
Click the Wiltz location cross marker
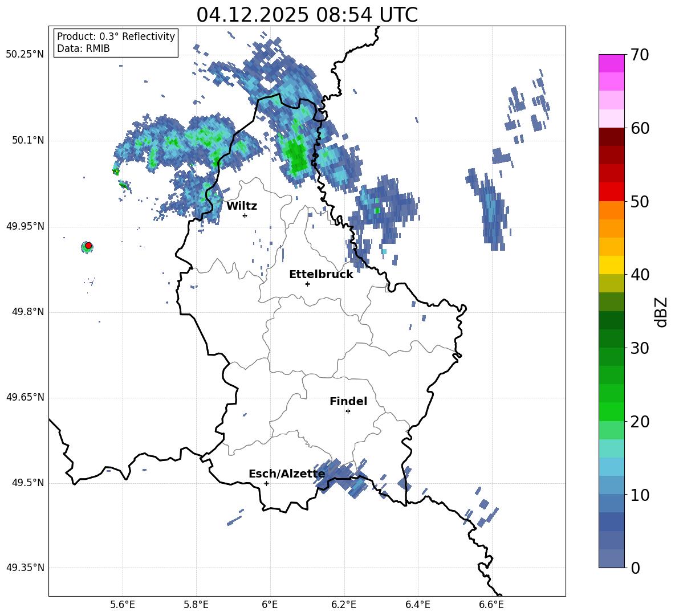245,215
